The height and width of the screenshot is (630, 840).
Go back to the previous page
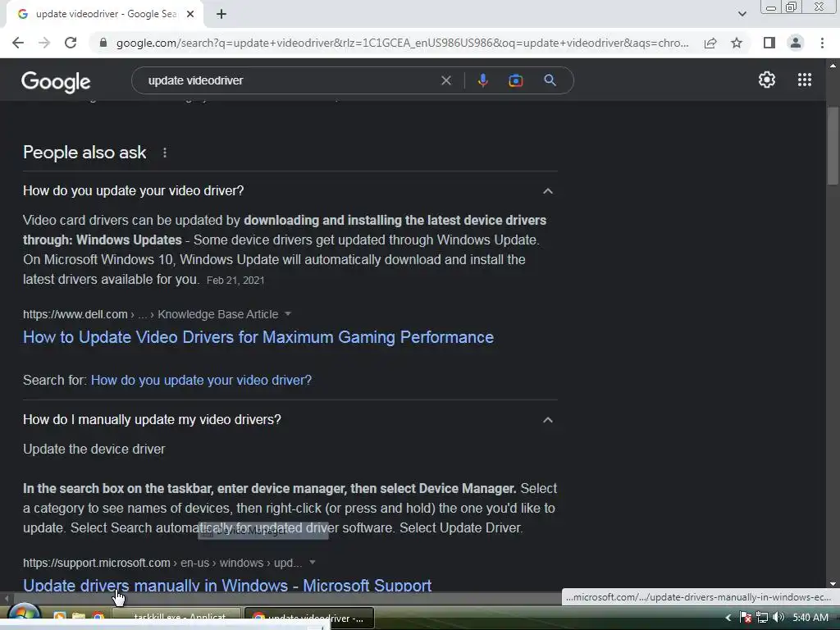tap(18, 43)
